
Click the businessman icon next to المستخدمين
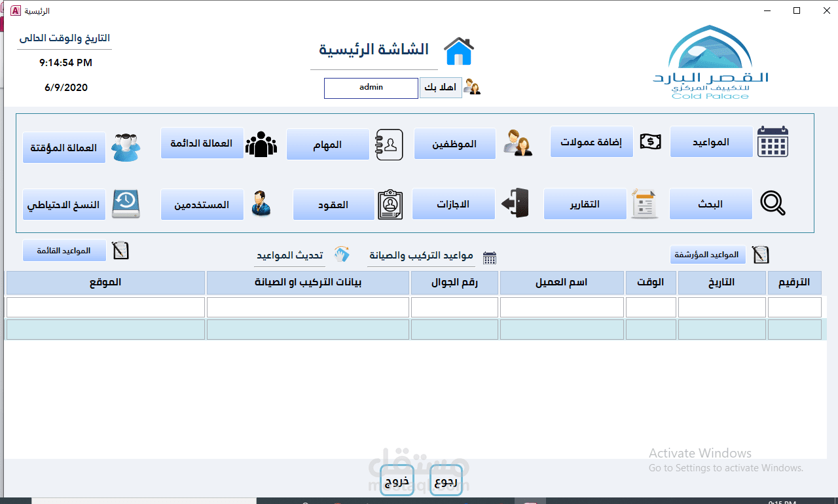(261, 204)
